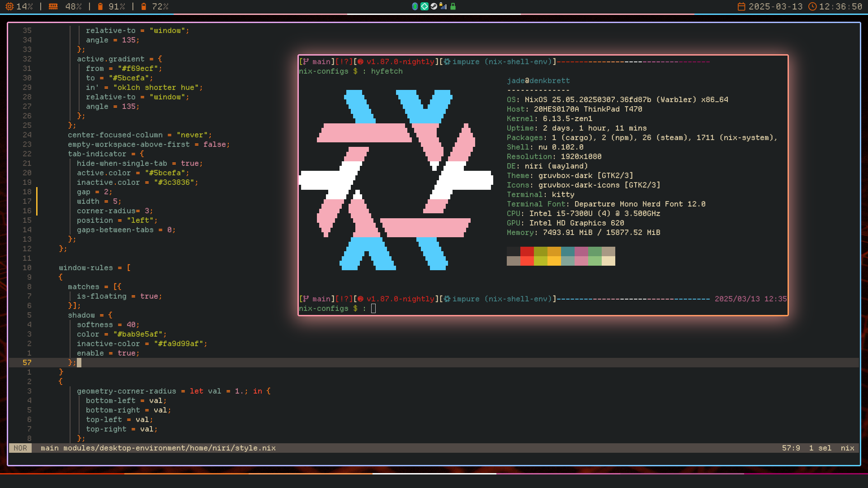Click the memory usage icon showing 48%

53,6
